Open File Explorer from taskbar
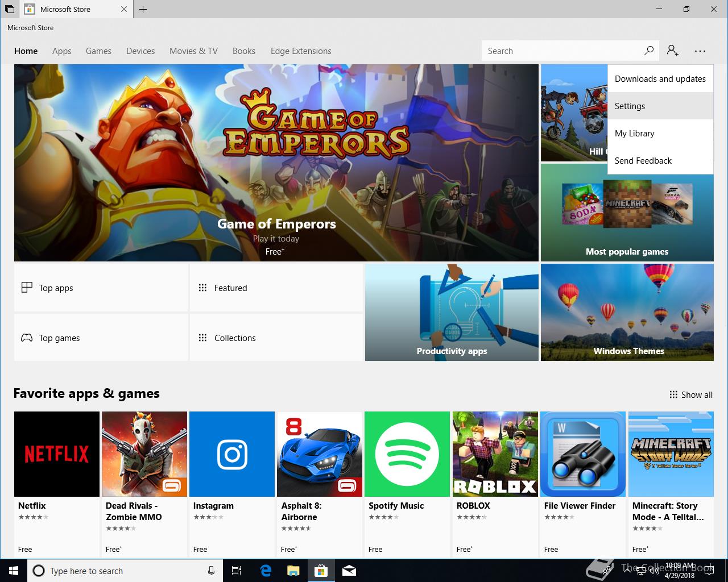Screen dimensions: 728x582 (293, 571)
